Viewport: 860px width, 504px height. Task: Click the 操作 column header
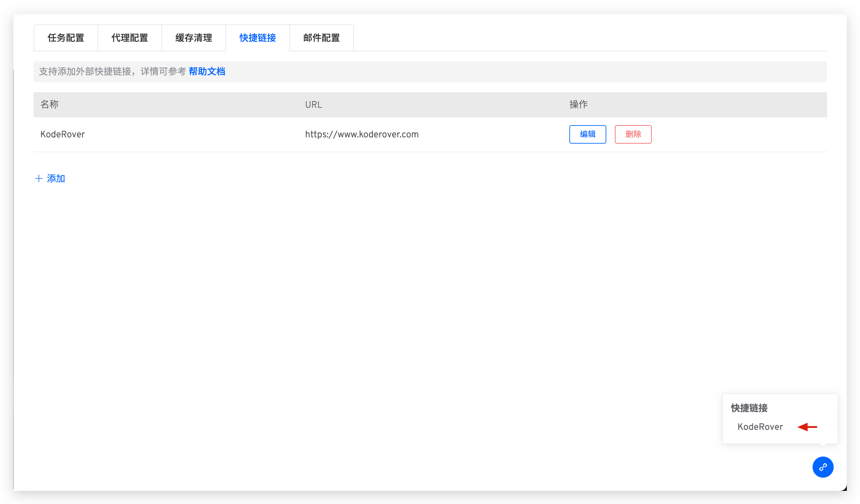579,104
